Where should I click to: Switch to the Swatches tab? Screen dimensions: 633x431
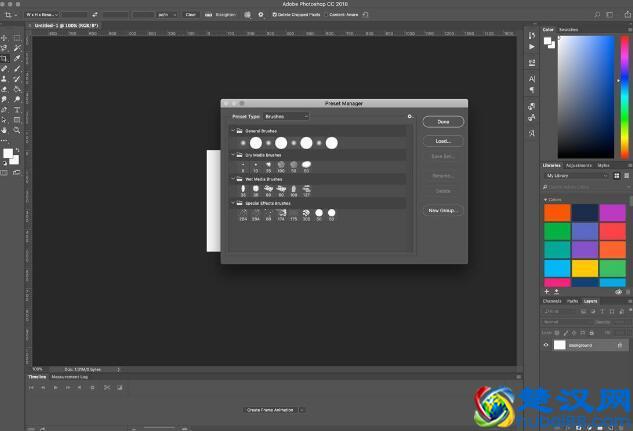click(x=569, y=30)
